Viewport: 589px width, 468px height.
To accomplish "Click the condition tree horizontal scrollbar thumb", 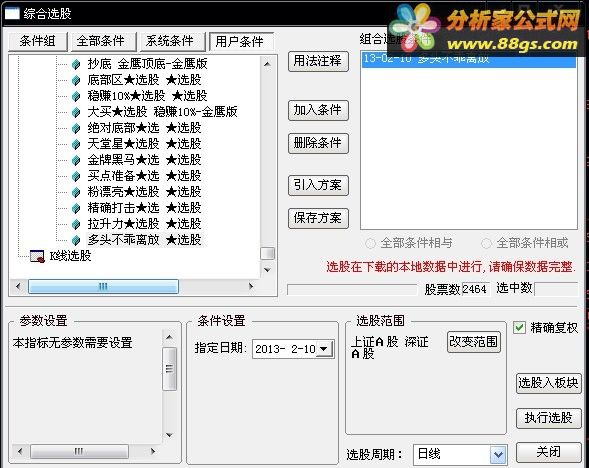I will [103, 287].
